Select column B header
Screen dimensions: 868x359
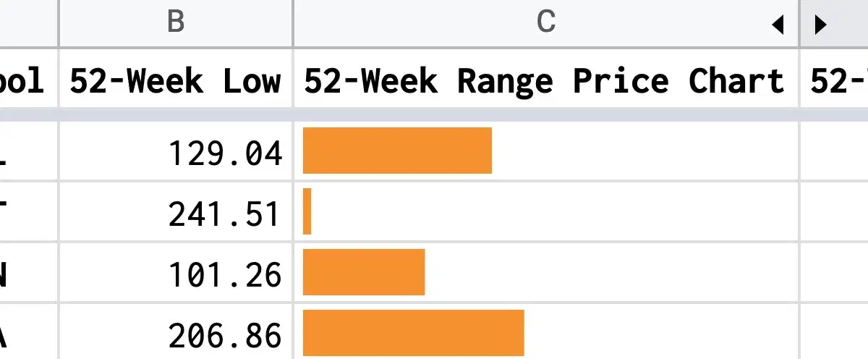pos(176,23)
